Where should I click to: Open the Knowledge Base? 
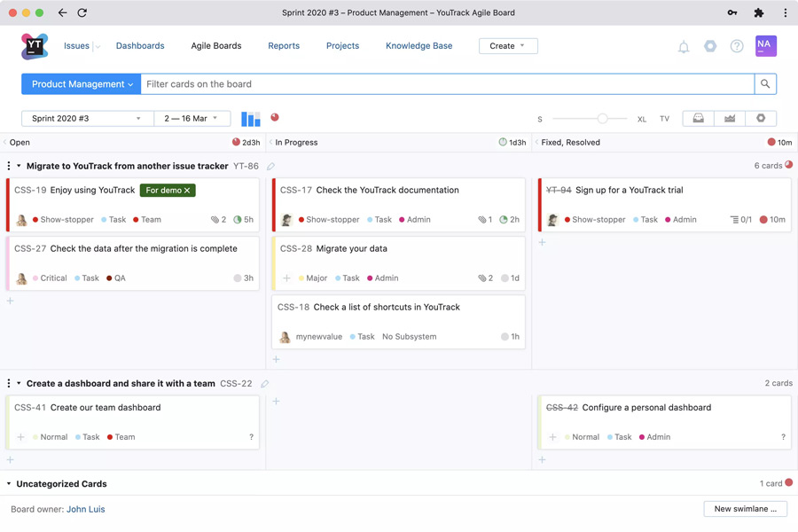click(x=419, y=46)
